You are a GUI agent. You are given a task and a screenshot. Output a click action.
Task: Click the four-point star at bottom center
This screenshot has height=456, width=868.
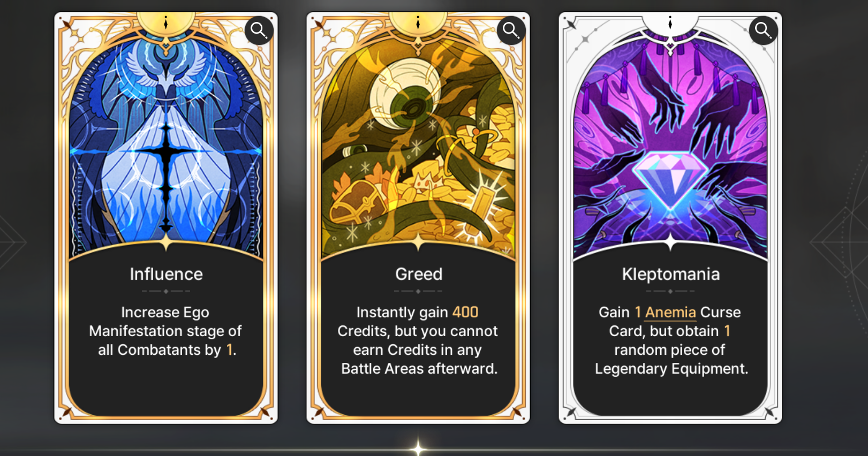[418, 447]
